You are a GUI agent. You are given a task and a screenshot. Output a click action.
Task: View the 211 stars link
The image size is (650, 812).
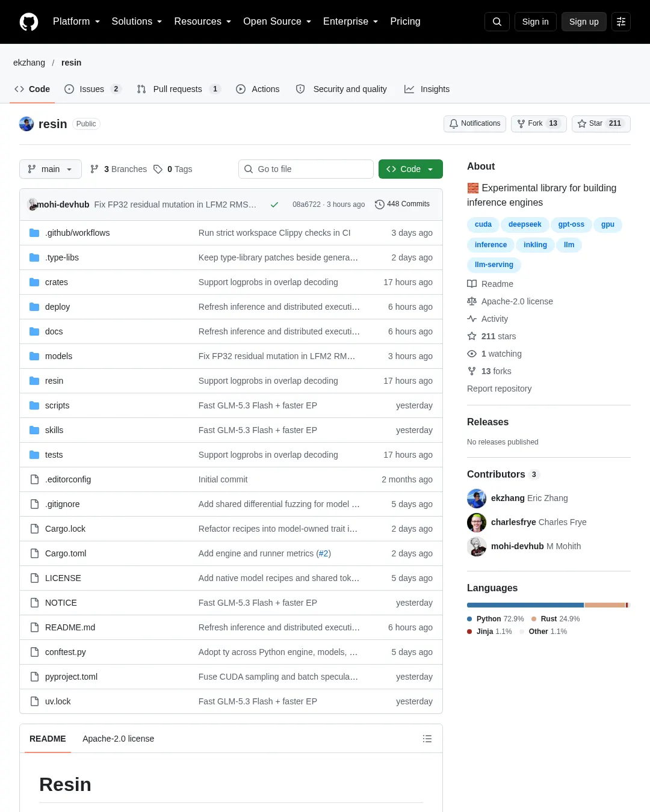pos(492,336)
